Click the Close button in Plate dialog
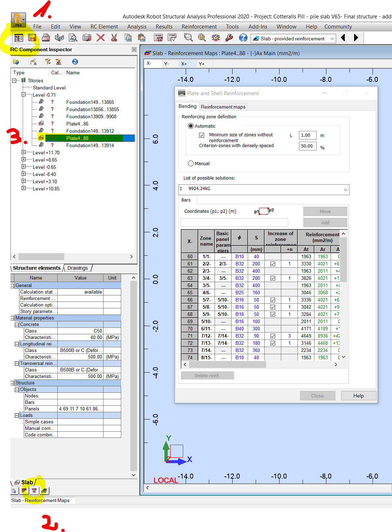 coord(317,395)
